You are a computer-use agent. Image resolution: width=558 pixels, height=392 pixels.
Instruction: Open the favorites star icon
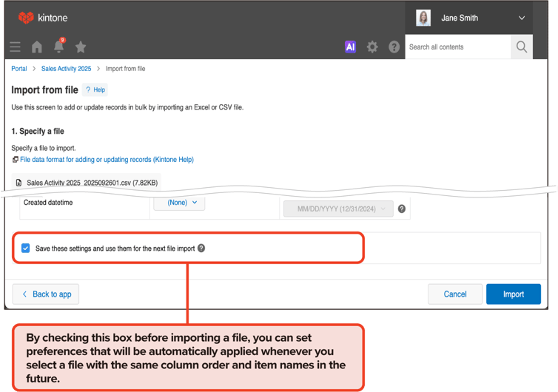tap(81, 47)
